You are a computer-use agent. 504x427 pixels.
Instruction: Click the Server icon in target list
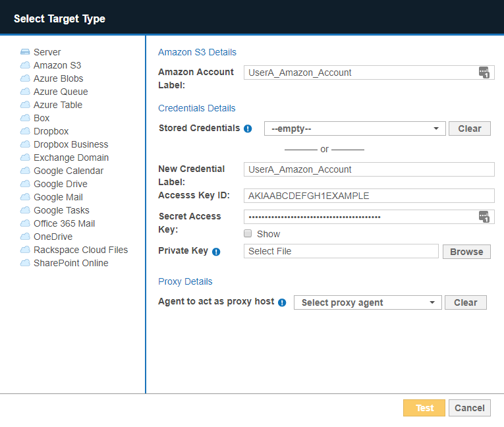25,52
